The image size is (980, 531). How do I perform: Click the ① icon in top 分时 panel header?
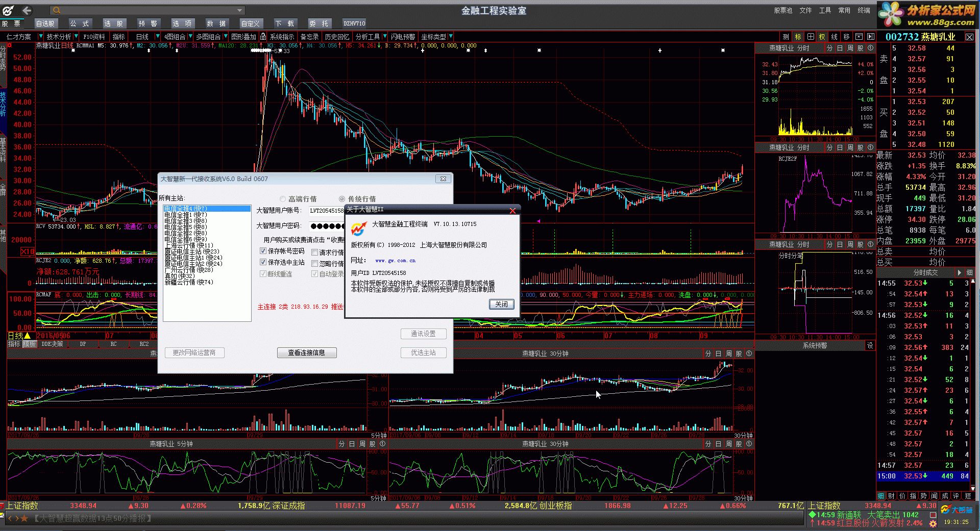click(870, 48)
